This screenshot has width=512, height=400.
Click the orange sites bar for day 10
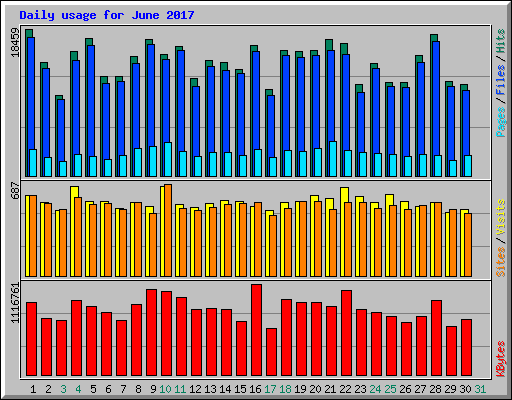[168, 230]
